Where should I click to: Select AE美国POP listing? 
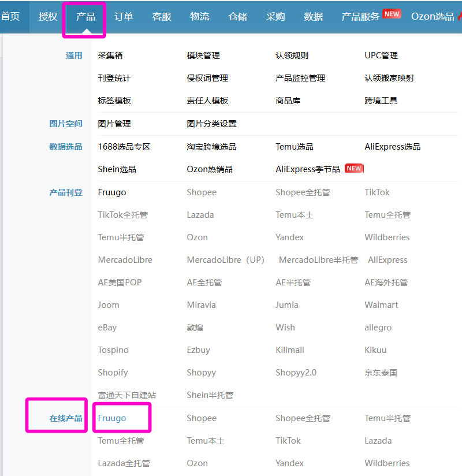pyautogui.click(x=120, y=282)
